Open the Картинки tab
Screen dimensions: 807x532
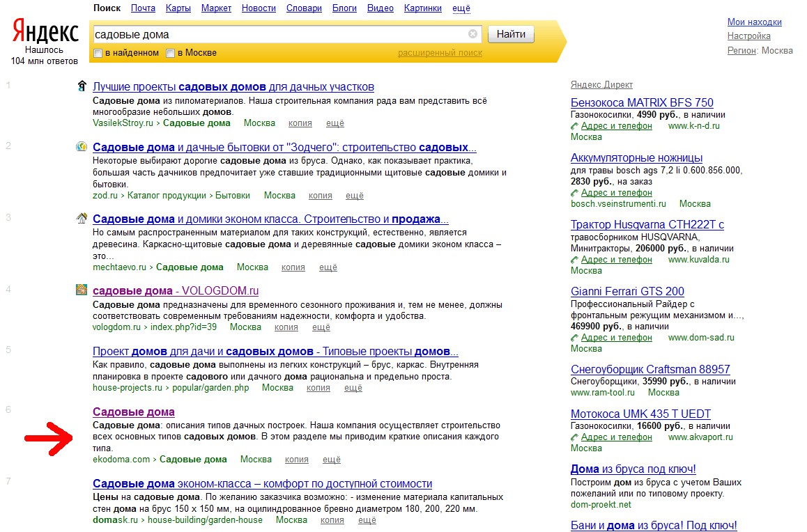[423, 8]
